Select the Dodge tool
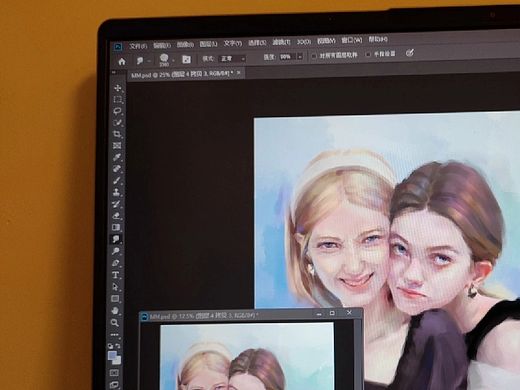The image size is (520, 390). coord(116,251)
